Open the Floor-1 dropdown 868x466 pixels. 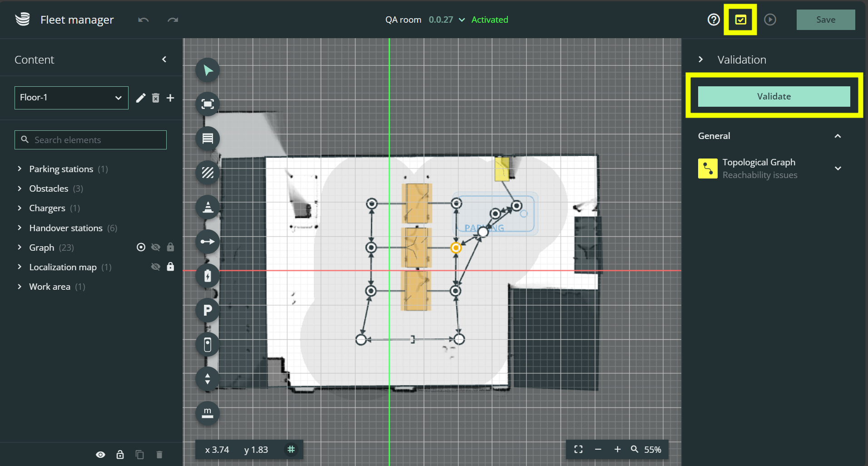coord(71,98)
